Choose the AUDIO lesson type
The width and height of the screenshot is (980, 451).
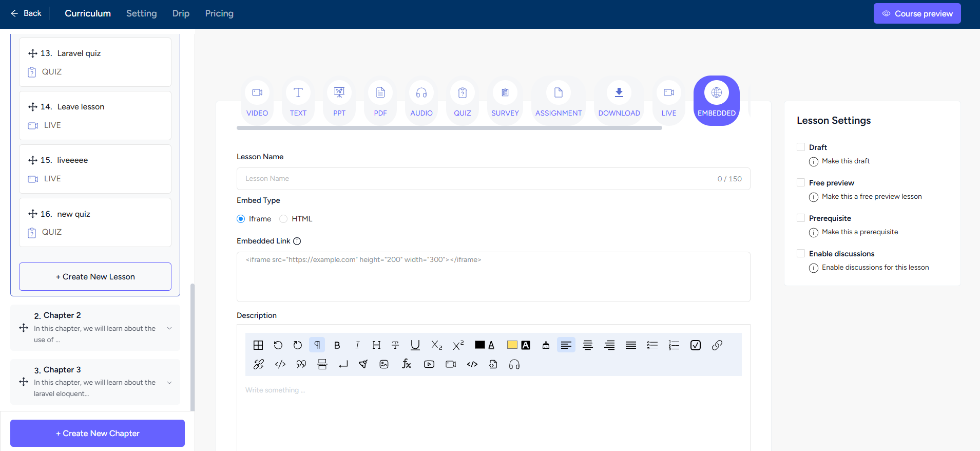click(421, 101)
